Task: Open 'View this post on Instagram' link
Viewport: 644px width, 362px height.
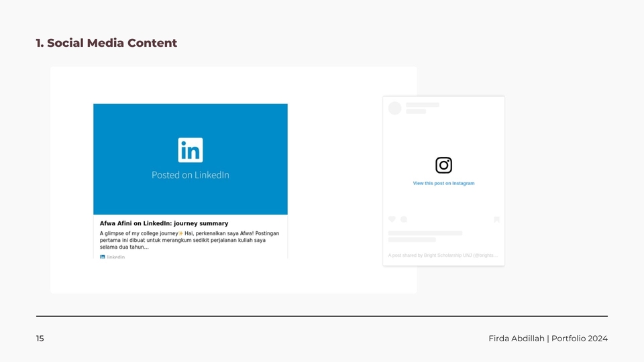Action: (443, 183)
